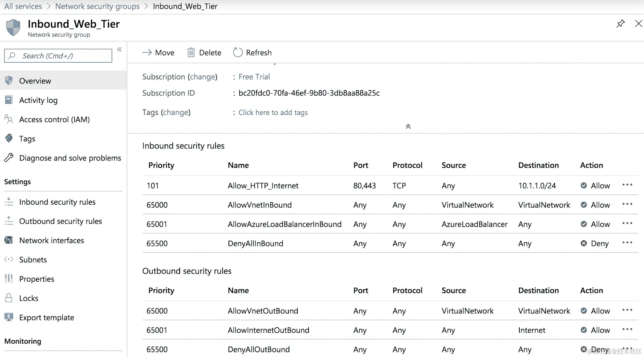Open more options for DenyAllInBound rule
The width and height of the screenshot is (644, 357).
coord(627,242)
